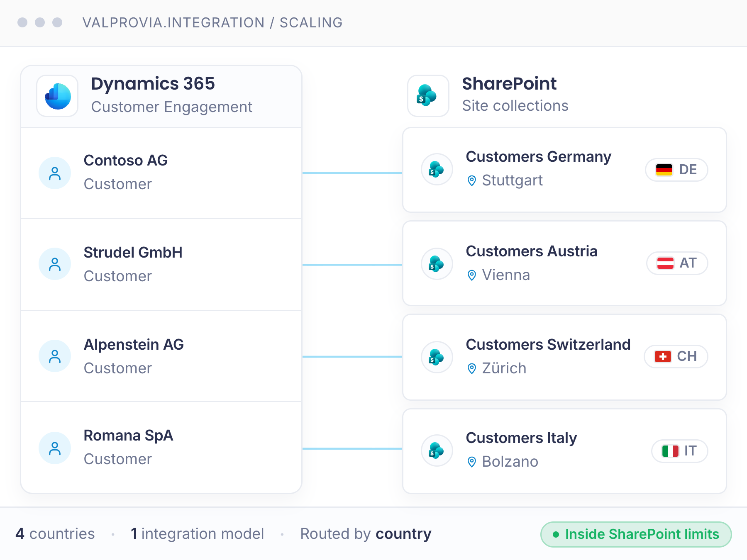The height and width of the screenshot is (560, 747).
Task: Select the DE country code label
Action: [688, 170]
